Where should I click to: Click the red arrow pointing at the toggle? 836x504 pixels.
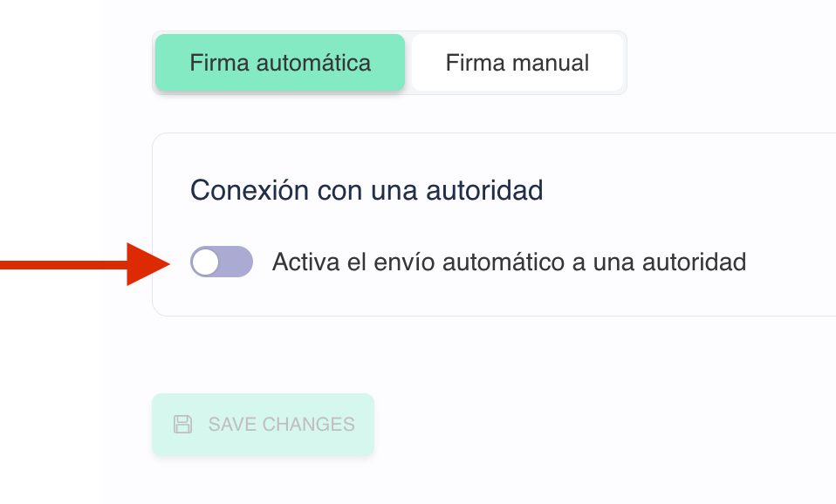tap(87, 262)
